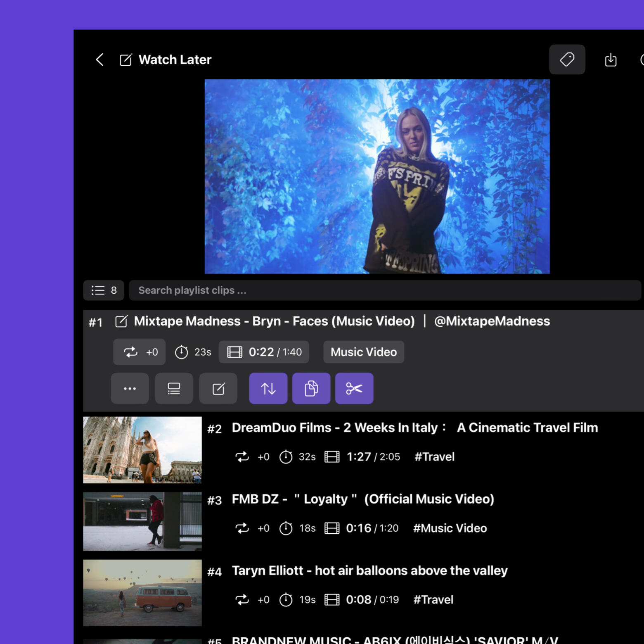
Task: Click the stacked list view button
Action: click(174, 388)
